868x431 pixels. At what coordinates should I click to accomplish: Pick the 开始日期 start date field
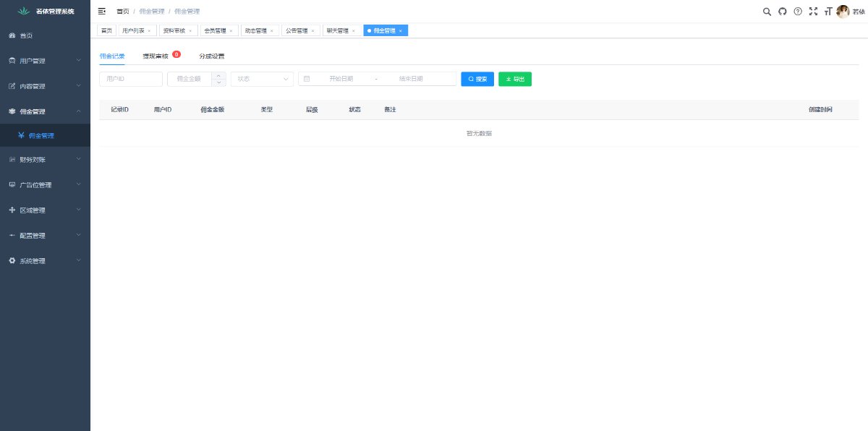[x=341, y=79]
